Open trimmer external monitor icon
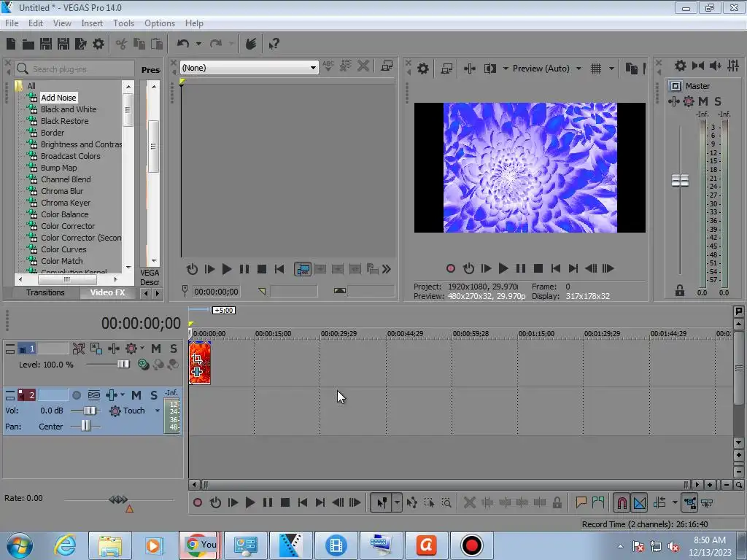Viewport: 747px width, 560px height. point(387,66)
